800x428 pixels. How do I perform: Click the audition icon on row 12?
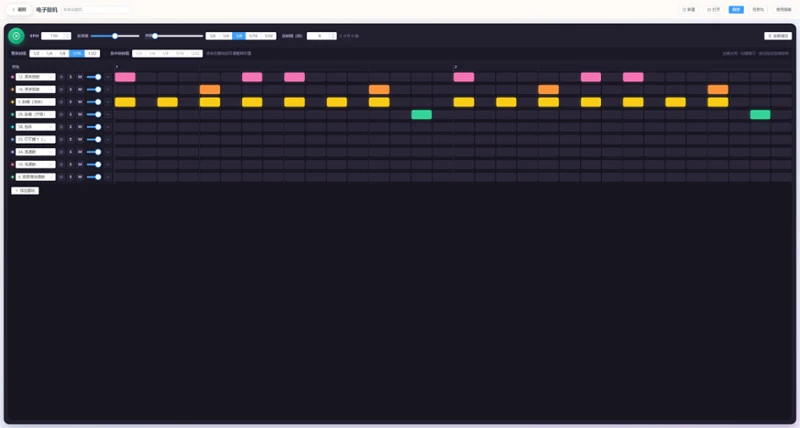(x=61, y=77)
